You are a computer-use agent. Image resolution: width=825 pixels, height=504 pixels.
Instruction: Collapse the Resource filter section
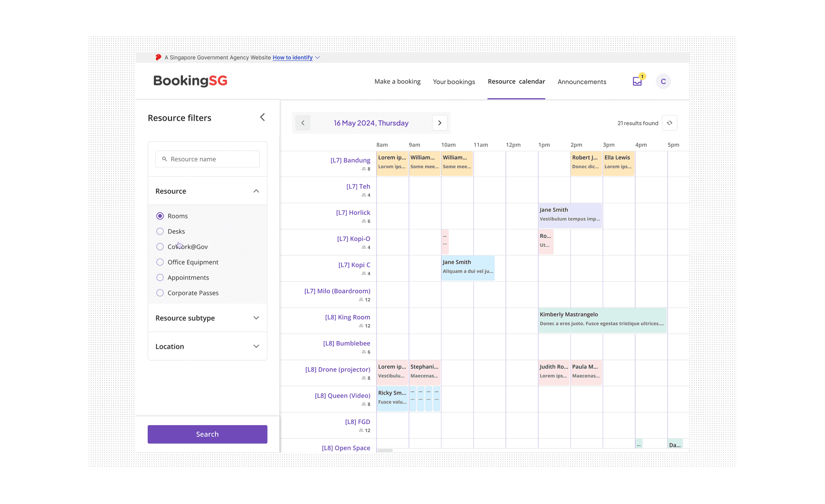tap(256, 191)
